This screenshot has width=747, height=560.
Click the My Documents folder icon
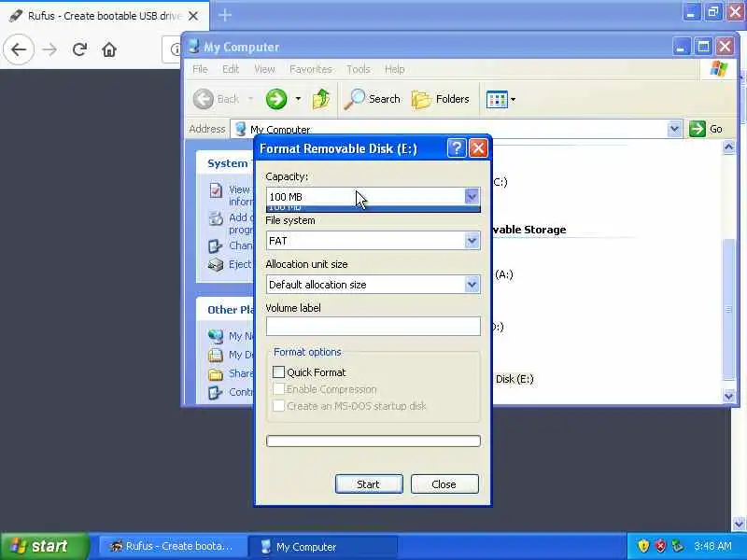coord(216,356)
